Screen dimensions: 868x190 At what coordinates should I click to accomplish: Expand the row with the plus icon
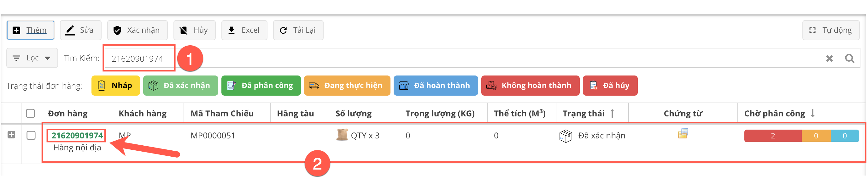pos(11,135)
